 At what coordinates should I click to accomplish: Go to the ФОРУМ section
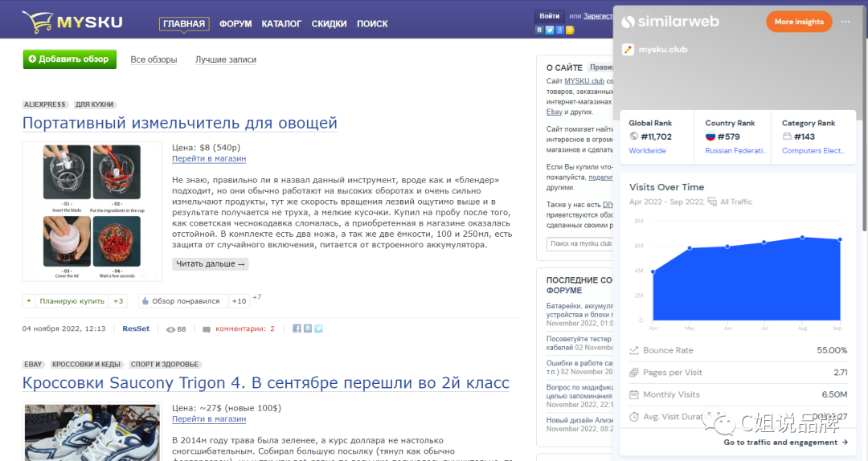coord(235,24)
